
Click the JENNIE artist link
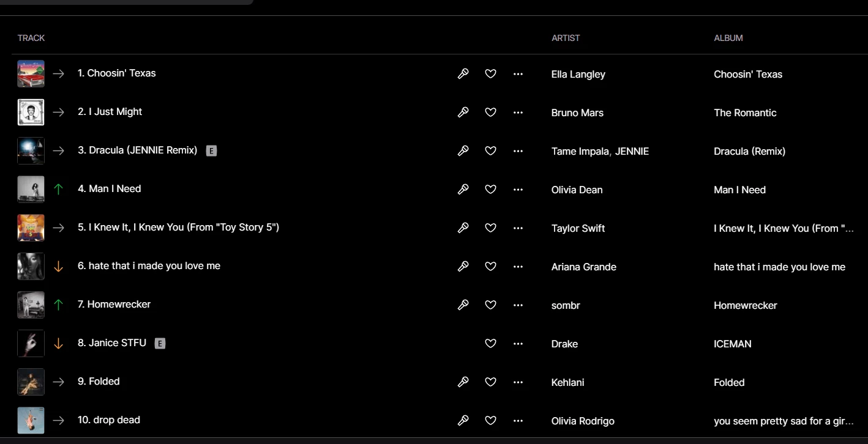[x=632, y=152]
